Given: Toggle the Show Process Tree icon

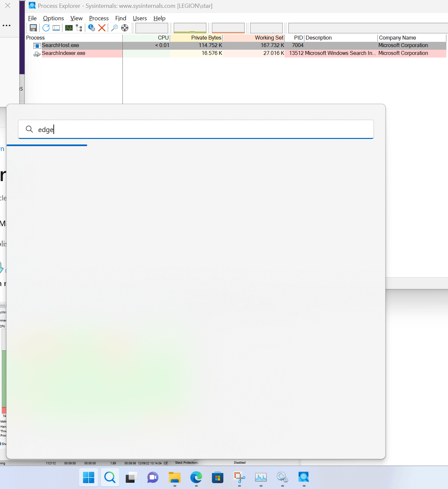Looking at the screenshot, I should click(x=79, y=28).
